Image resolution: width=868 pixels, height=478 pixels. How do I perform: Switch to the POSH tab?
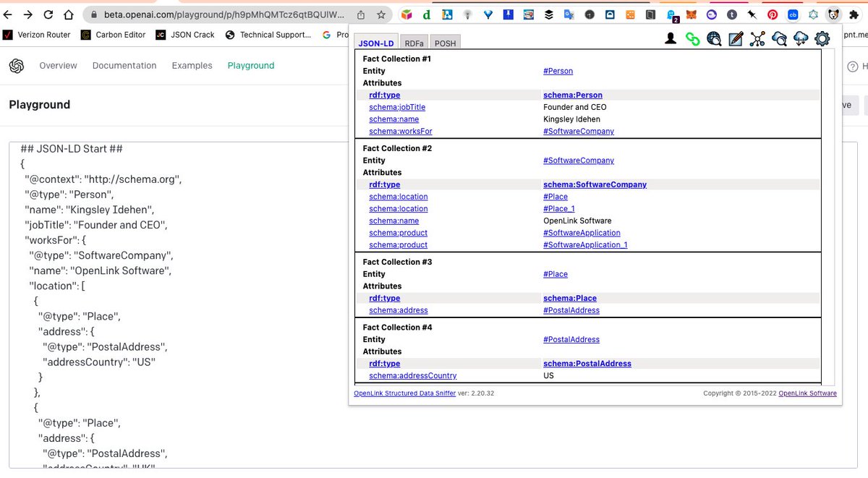pyautogui.click(x=445, y=43)
